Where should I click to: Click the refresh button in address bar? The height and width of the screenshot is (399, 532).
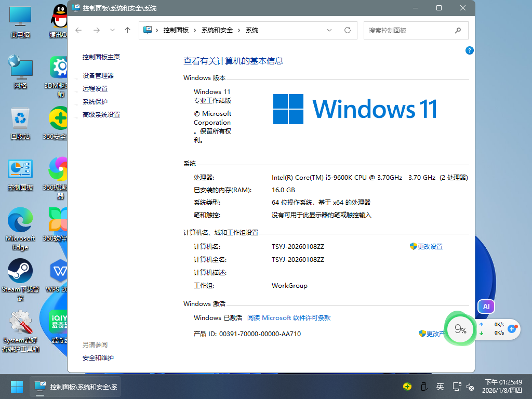348,30
